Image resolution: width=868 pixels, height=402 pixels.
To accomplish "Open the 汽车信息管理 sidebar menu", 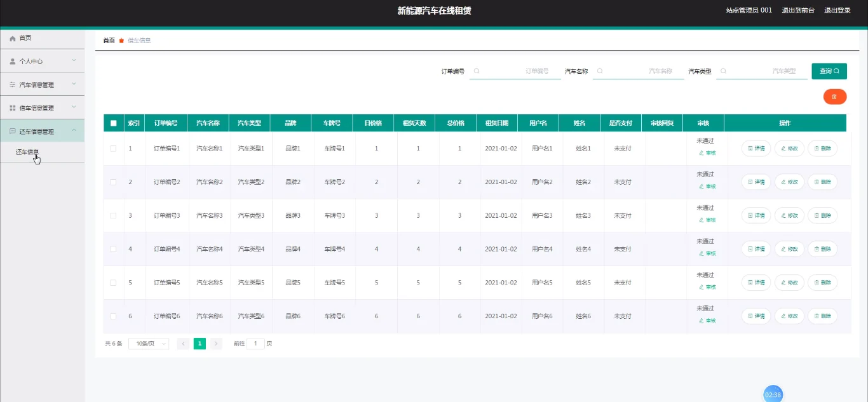I will (x=42, y=84).
